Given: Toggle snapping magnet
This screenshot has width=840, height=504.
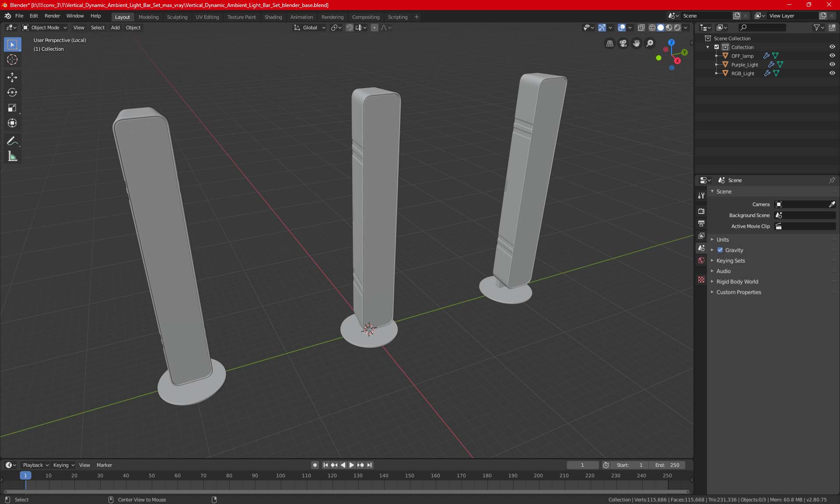Looking at the screenshot, I should (x=350, y=28).
